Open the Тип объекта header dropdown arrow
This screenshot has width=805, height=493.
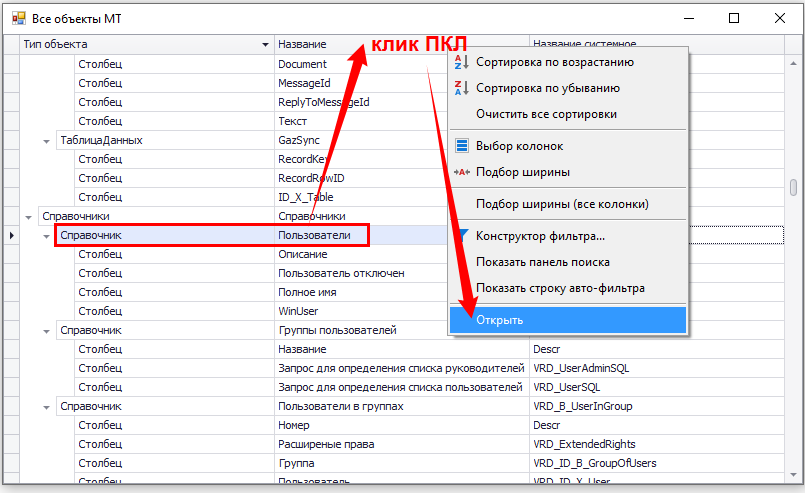[x=265, y=45]
